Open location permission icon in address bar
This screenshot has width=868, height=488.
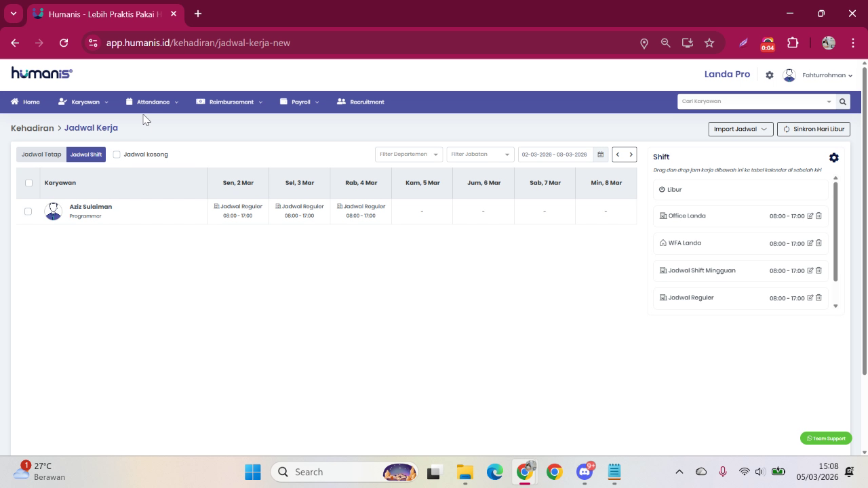(x=644, y=43)
